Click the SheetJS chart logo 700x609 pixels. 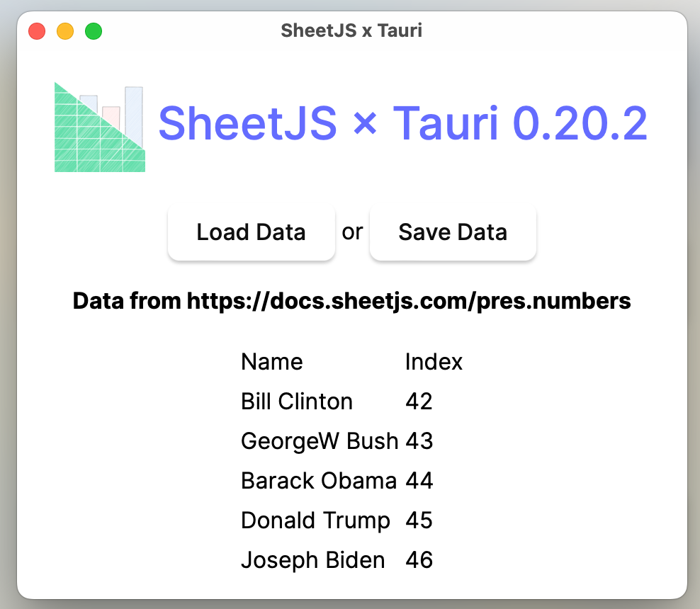pyautogui.click(x=100, y=127)
